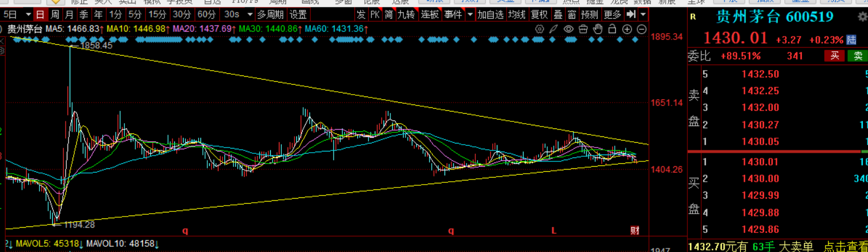Viewport: 868px width, 252px height.
Task: Open 多周期 multi-period view
Action: tap(271, 15)
